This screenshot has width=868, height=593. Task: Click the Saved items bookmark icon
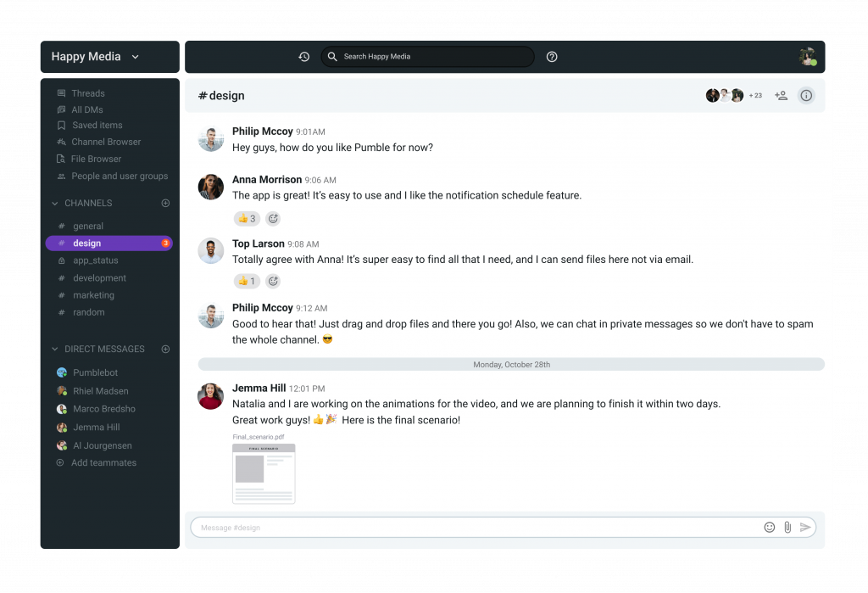point(61,126)
